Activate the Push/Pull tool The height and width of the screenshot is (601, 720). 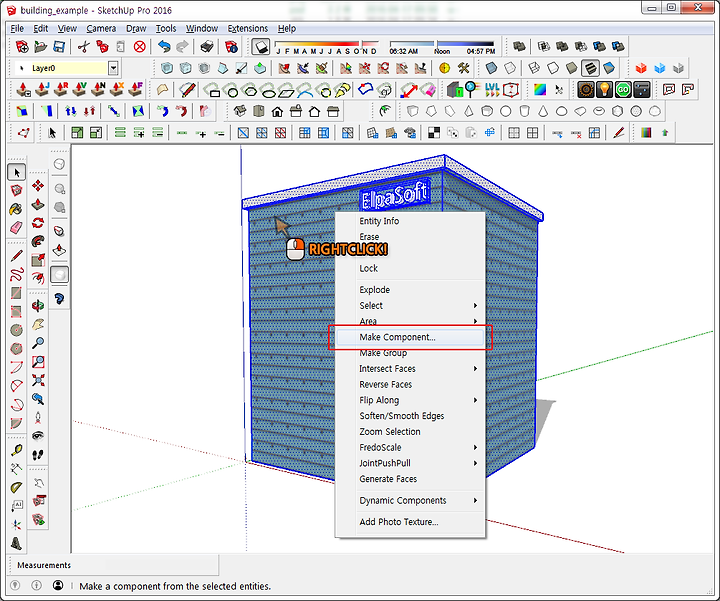click(x=38, y=204)
